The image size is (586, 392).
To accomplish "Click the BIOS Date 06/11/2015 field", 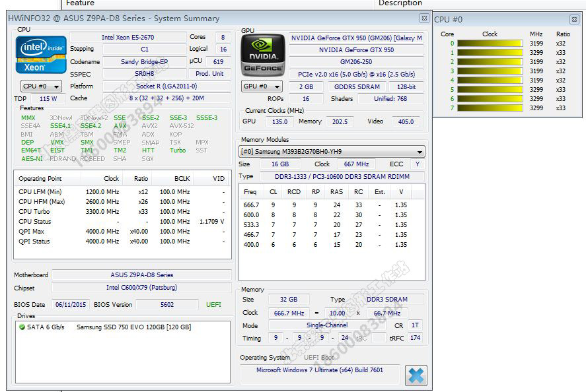I will point(71,305).
